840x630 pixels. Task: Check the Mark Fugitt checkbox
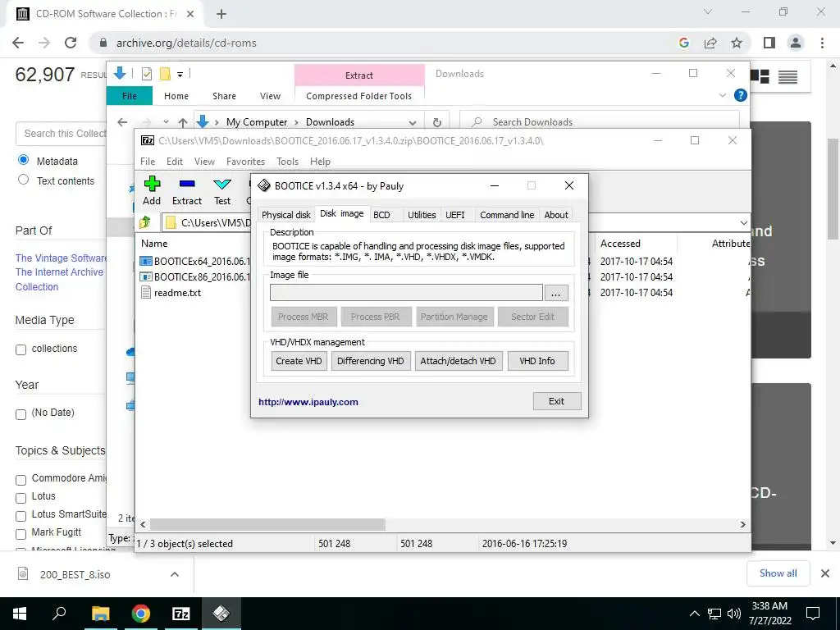pos(21,534)
